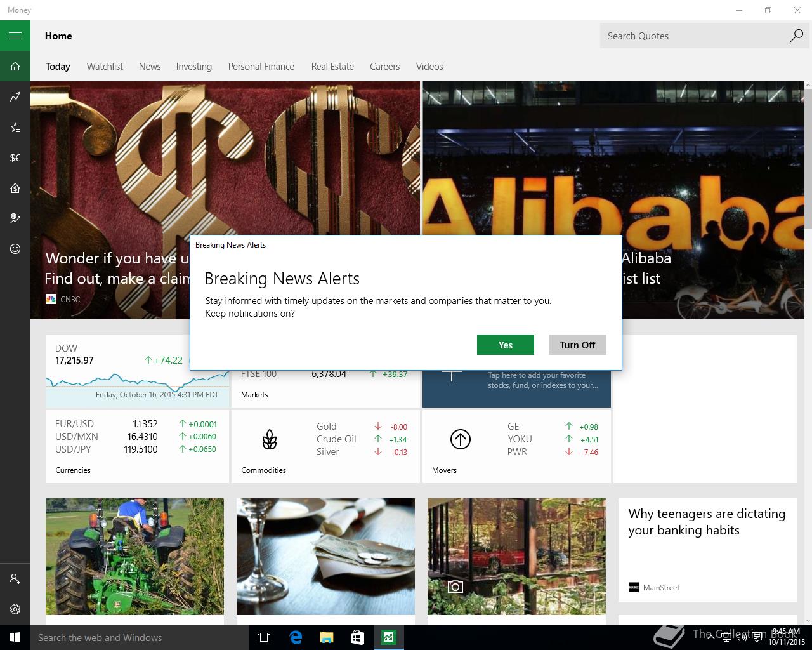Click the search magnifier icon
Image resolution: width=812 pixels, height=650 pixels.
[x=796, y=36]
